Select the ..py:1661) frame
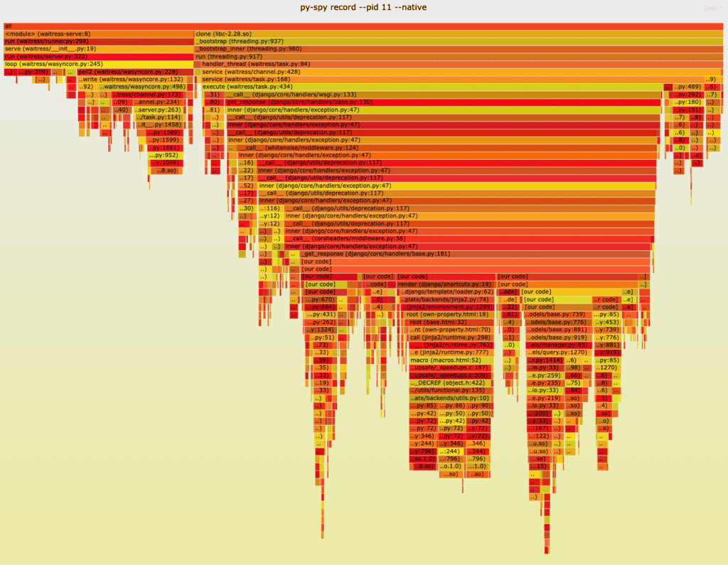 tap(164, 148)
